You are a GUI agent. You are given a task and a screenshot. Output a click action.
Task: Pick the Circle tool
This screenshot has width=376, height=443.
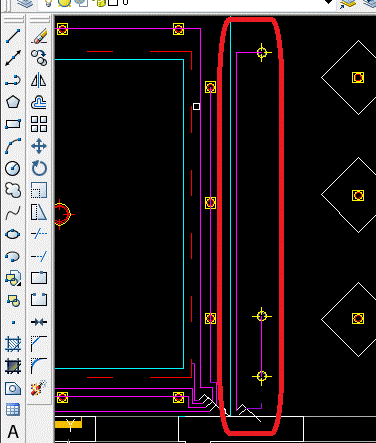pos(13,168)
